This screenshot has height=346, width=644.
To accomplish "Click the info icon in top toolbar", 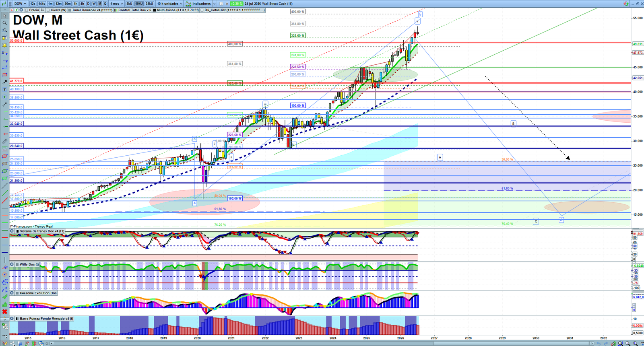I will [221, 4].
